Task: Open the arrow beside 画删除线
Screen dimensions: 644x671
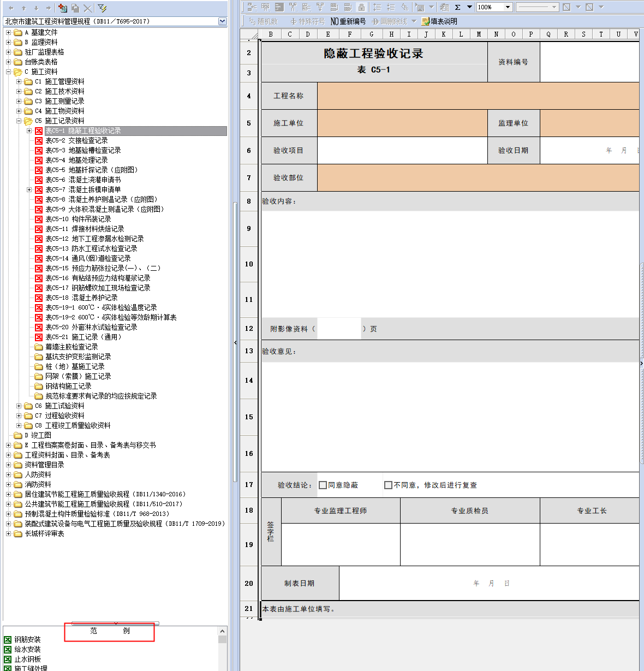Action: [x=414, y=21]
